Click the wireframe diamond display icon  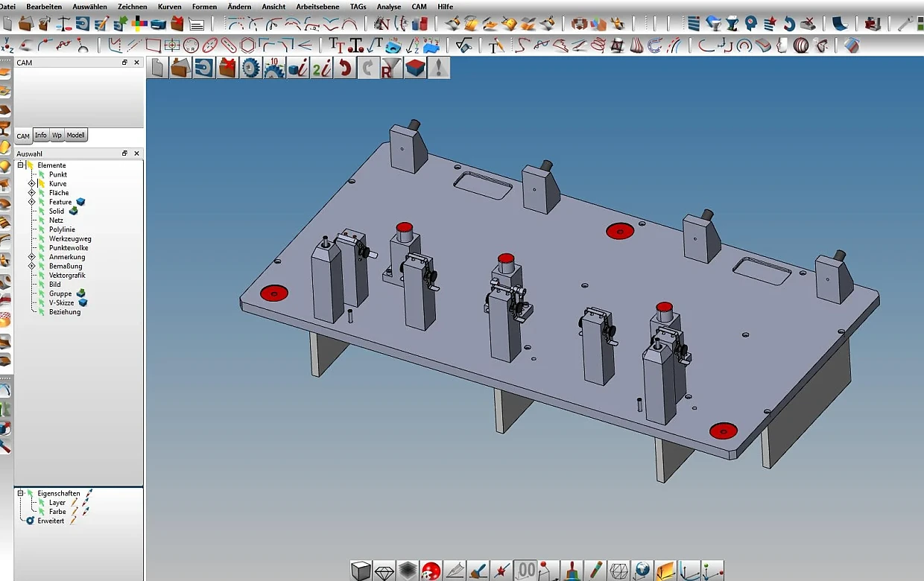tap(384, 571)
